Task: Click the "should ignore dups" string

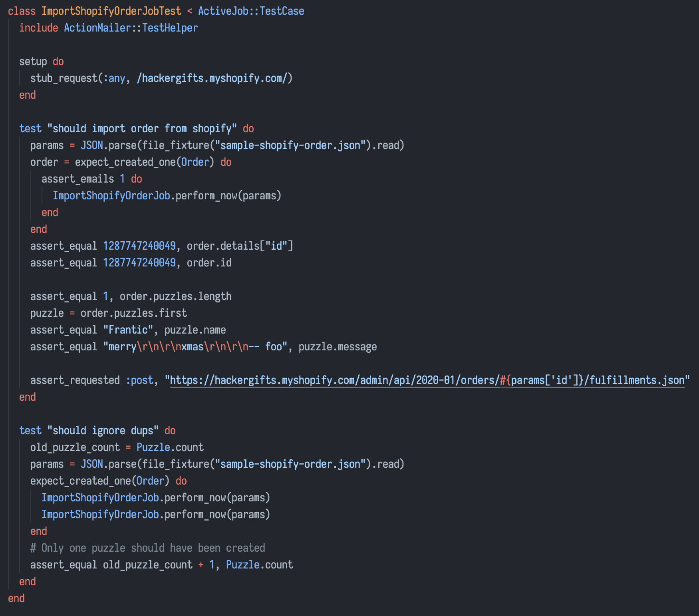Action: point(103,431)
